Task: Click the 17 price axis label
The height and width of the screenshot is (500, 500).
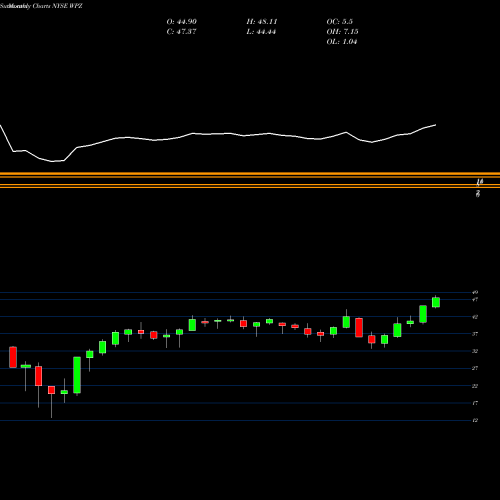Action: point(475,403)
